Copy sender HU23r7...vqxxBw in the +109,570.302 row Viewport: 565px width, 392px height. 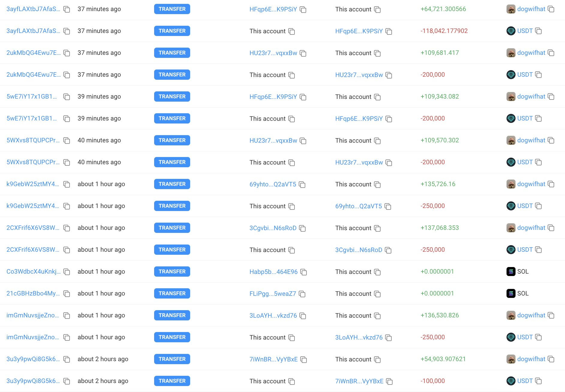tap(303, 141)
